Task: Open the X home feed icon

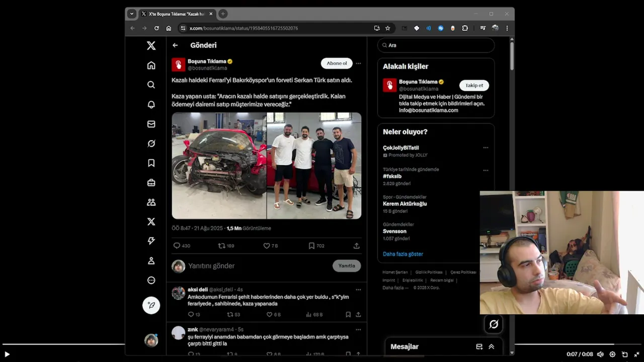Action: (151, 65)
